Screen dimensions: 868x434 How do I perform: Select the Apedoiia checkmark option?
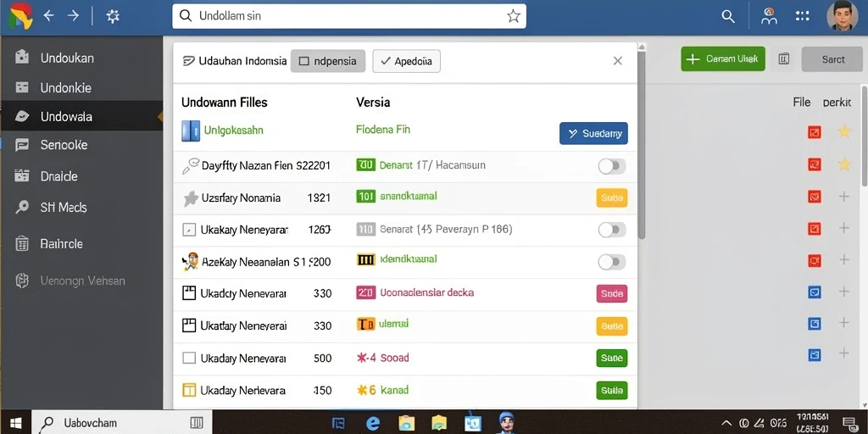[x=406, y=61]
